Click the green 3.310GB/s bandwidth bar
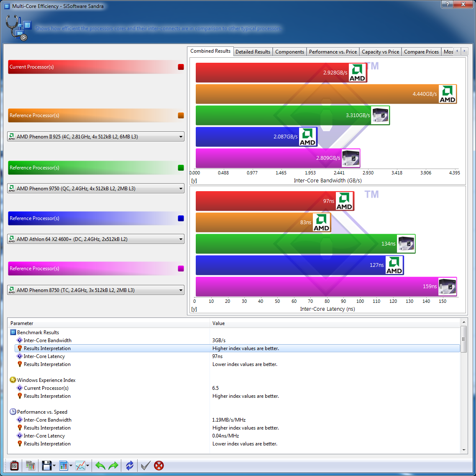The image size is (476, 476). click(x=293, y=115)
